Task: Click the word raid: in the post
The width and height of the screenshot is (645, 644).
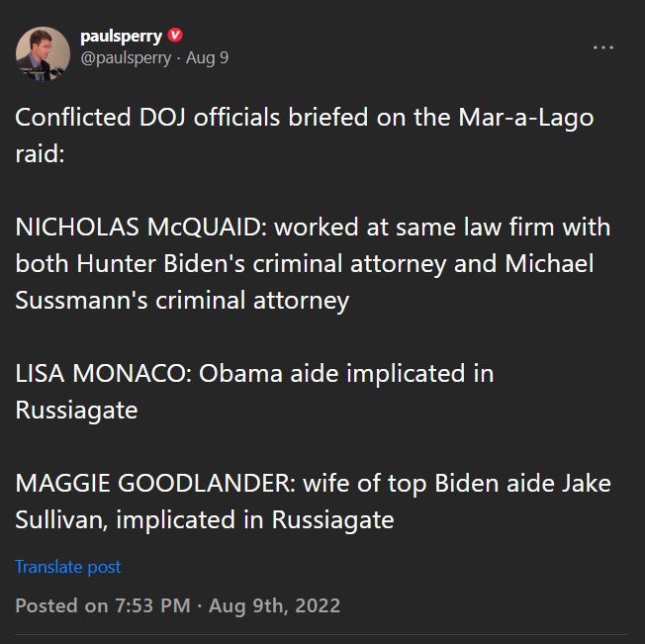Action: [x=40, y=154]
